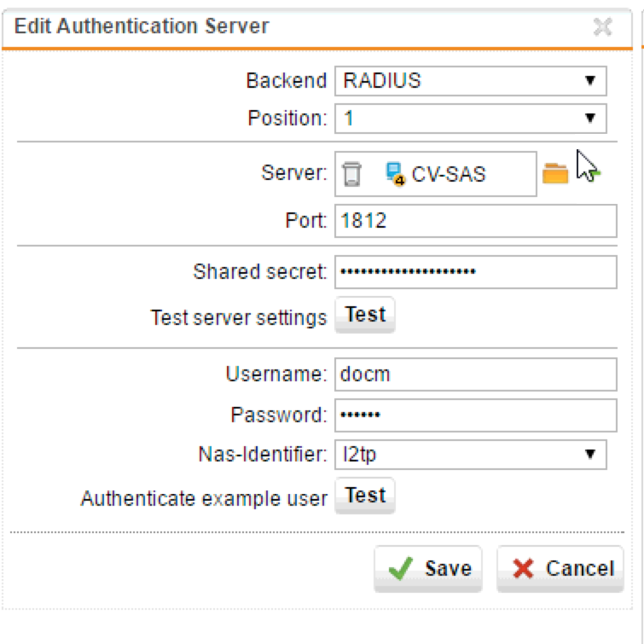Save the authentication server settings

click(x=428, y=569)
